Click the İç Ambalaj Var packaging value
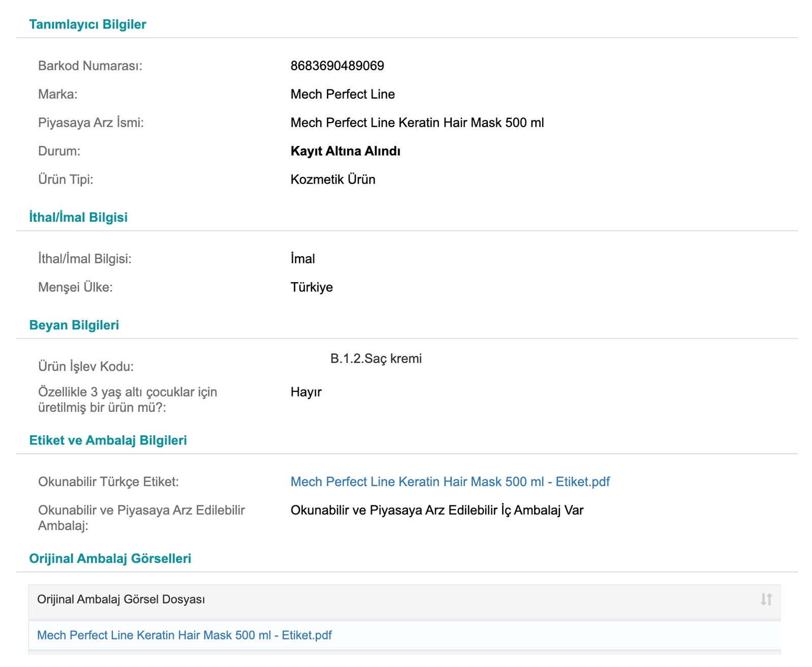 436,510
